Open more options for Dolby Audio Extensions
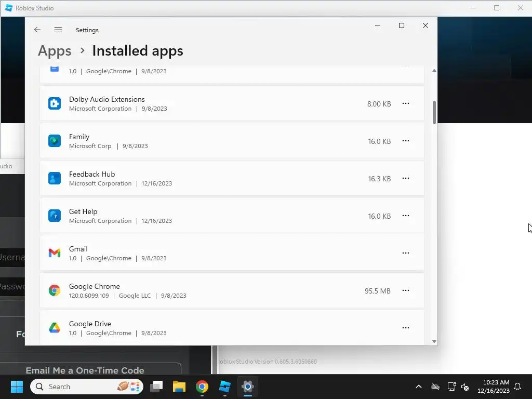 (x=405, y=103)
